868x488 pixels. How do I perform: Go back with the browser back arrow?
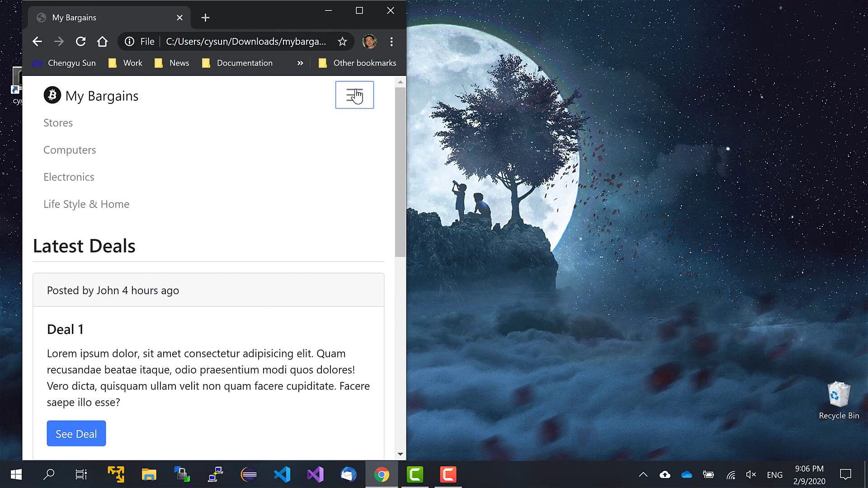tap(37, 42)
